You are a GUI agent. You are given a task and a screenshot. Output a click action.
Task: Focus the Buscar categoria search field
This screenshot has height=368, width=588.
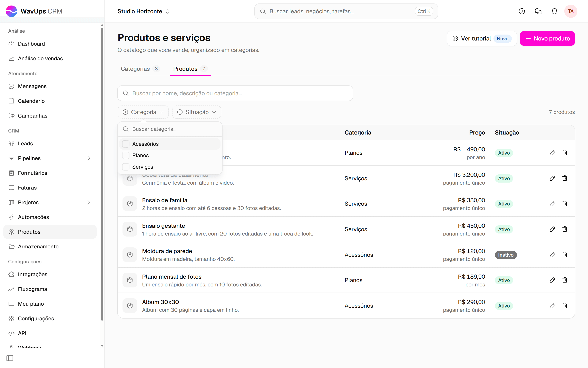(170, 129)
